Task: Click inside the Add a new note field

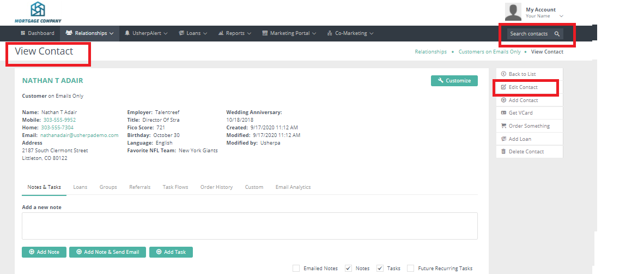Action: pos(250,225)
